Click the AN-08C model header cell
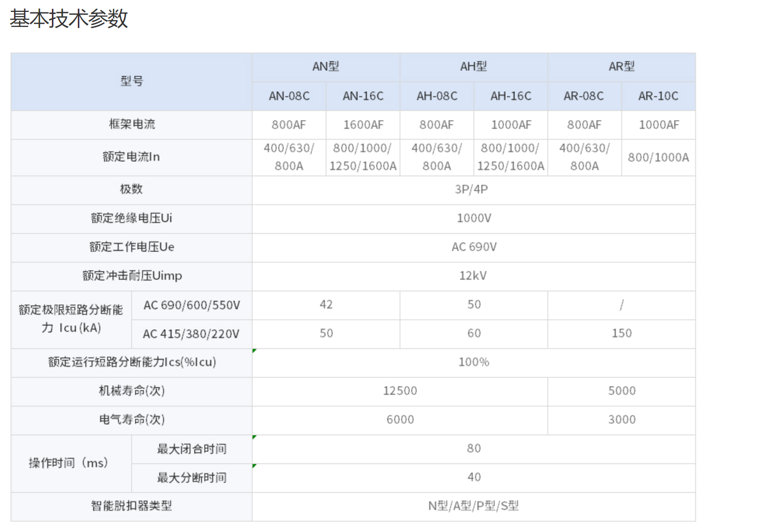The width and height of the screenshot is (766, 532). tap(289, 96)
